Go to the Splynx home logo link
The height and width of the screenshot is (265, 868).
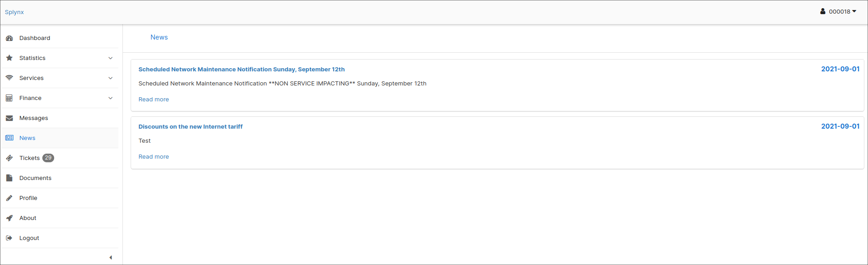[x=15, y=12]
